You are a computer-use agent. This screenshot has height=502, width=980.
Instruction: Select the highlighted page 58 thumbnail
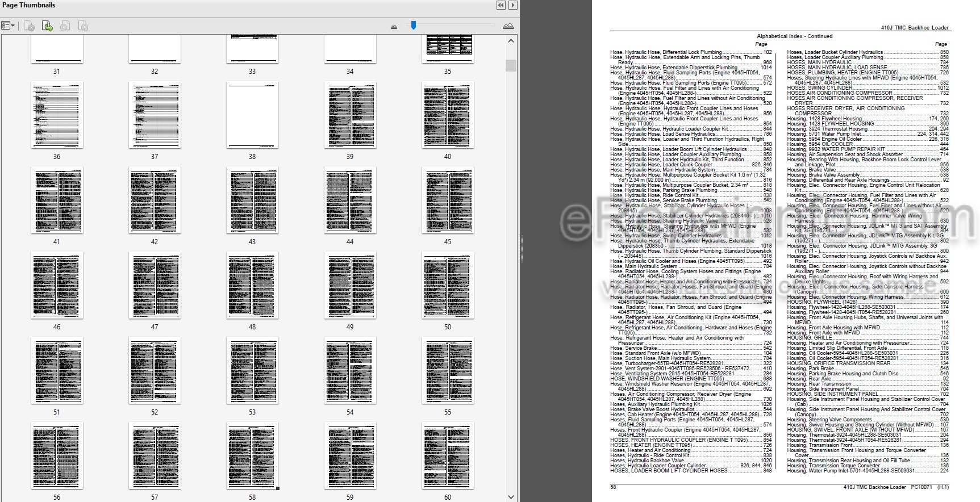point(252,456)
